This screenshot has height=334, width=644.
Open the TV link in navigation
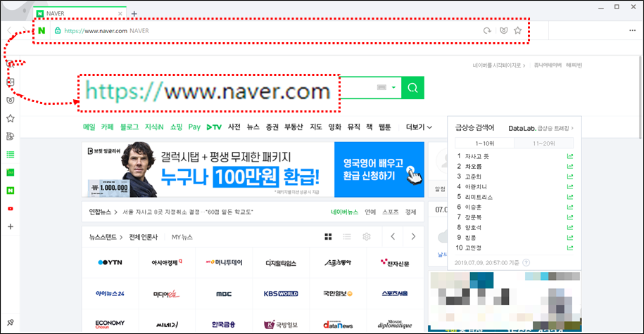click(214, 127)
